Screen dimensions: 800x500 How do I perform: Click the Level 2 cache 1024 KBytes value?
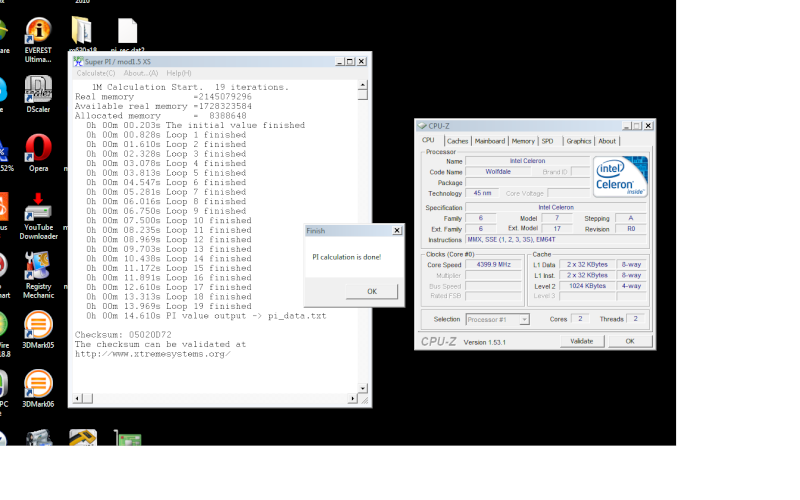(x=587, y=286)
